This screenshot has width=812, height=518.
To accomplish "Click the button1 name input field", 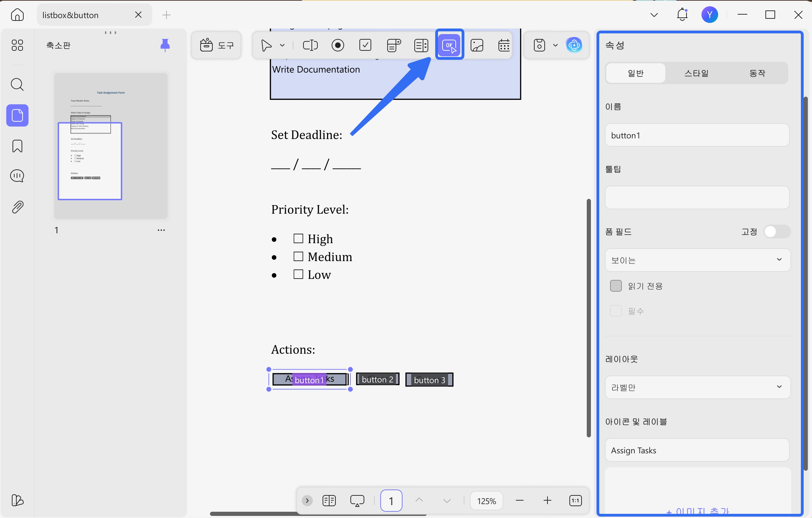I will (x=697, y=135).
